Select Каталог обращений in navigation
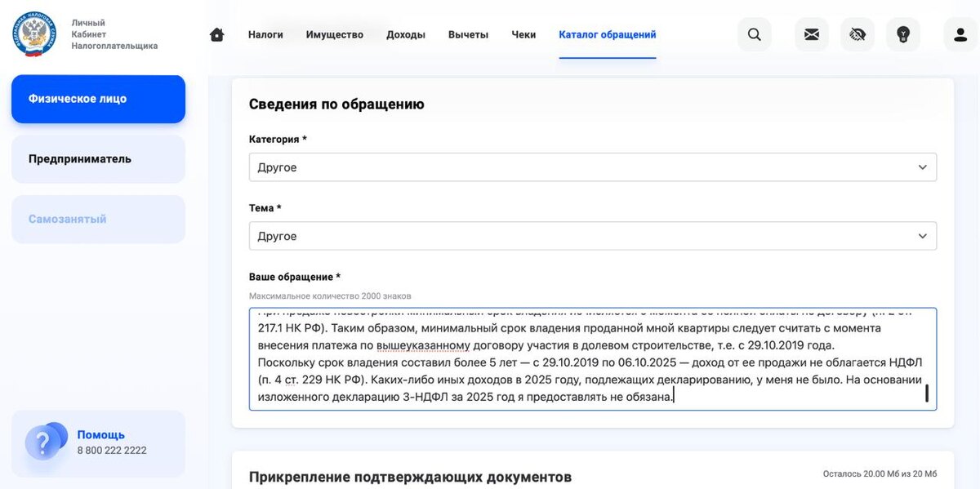 point(607,34)
